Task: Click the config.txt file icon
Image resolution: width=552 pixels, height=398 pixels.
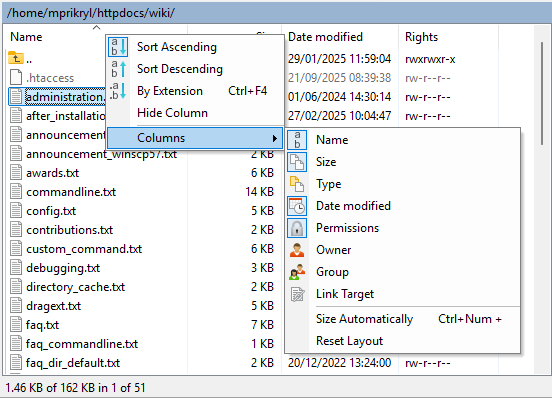Action: (16, 210)
